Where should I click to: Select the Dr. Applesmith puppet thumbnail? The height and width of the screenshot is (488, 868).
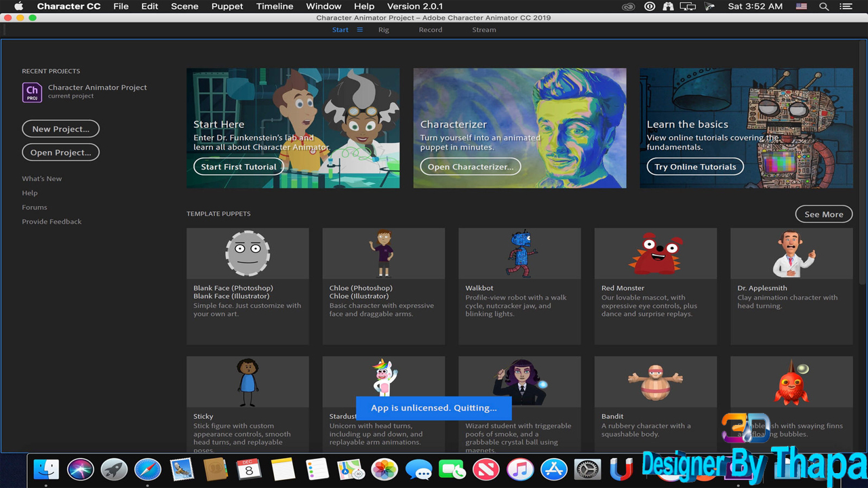point(791,253)
